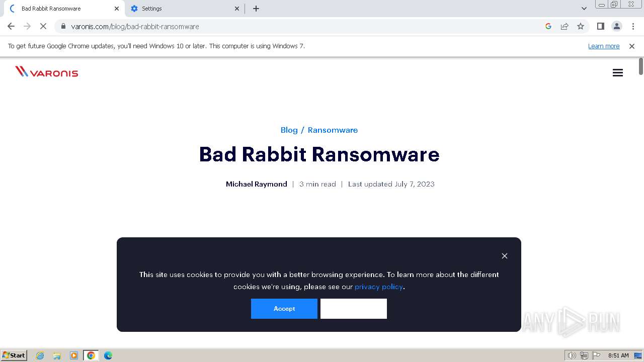Close the cookie consent banner

coord(505,256)
